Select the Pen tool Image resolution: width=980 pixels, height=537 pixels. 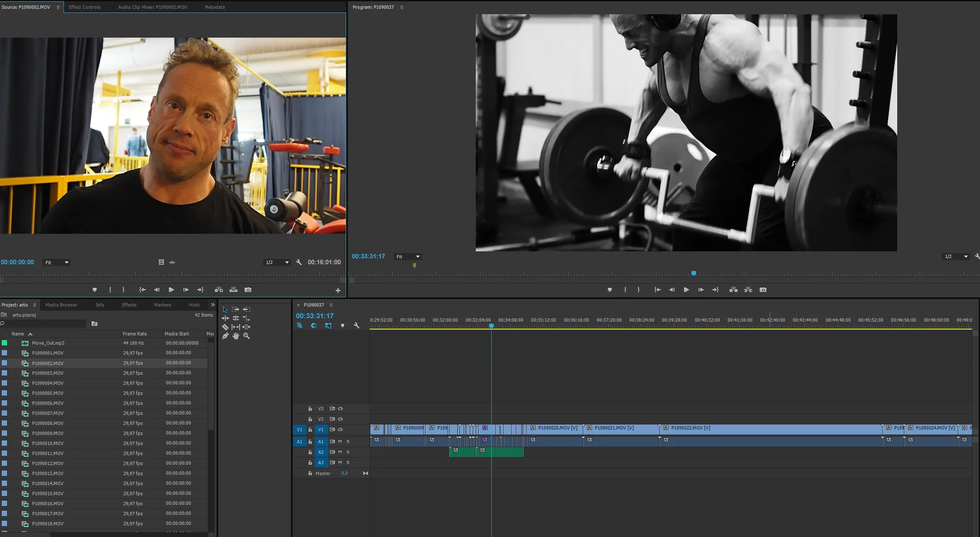225,336
